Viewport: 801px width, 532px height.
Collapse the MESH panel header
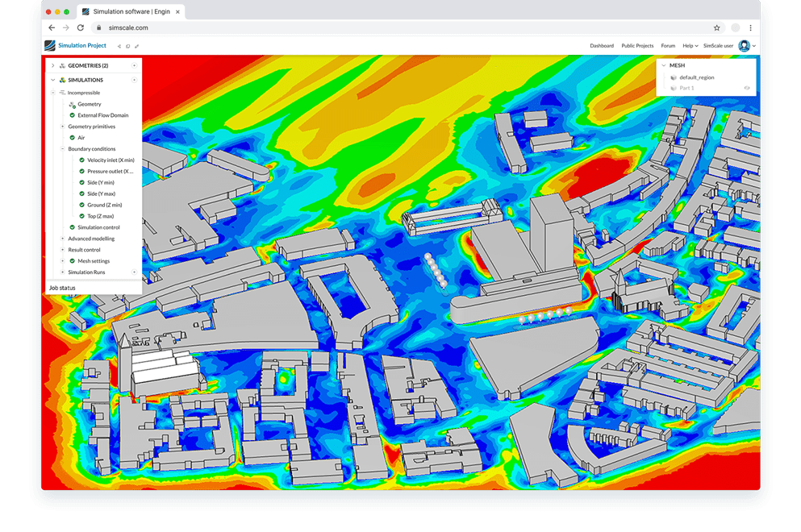[663, 65]
